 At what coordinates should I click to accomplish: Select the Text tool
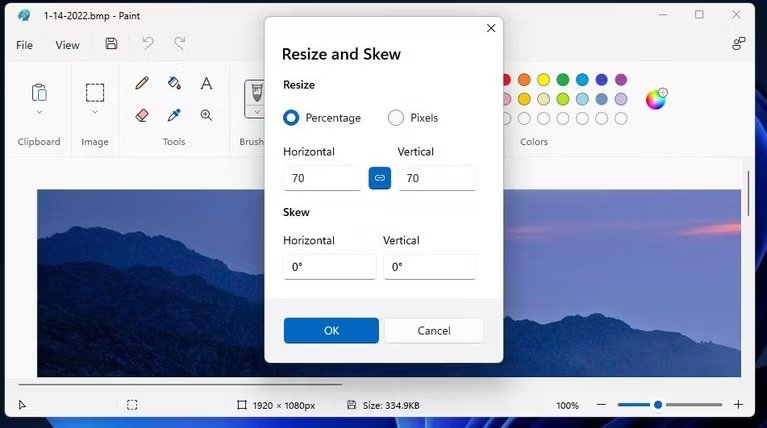coord(206,83)
